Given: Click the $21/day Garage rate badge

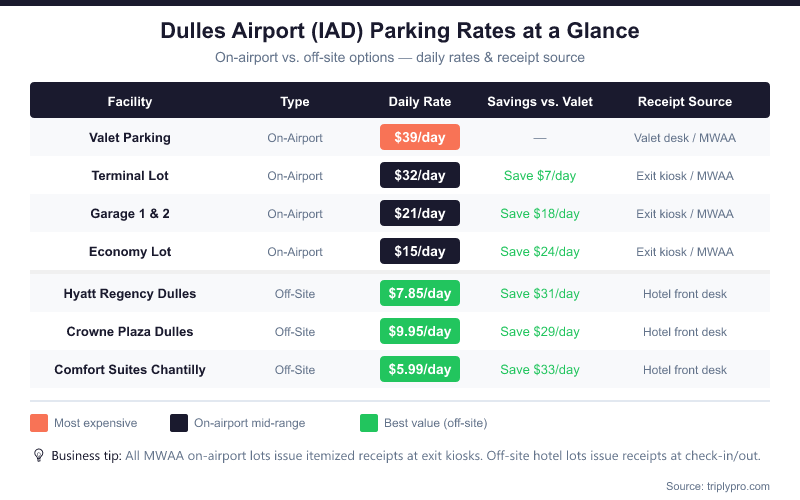Looking at the screenshot, I should click(420, 214).
